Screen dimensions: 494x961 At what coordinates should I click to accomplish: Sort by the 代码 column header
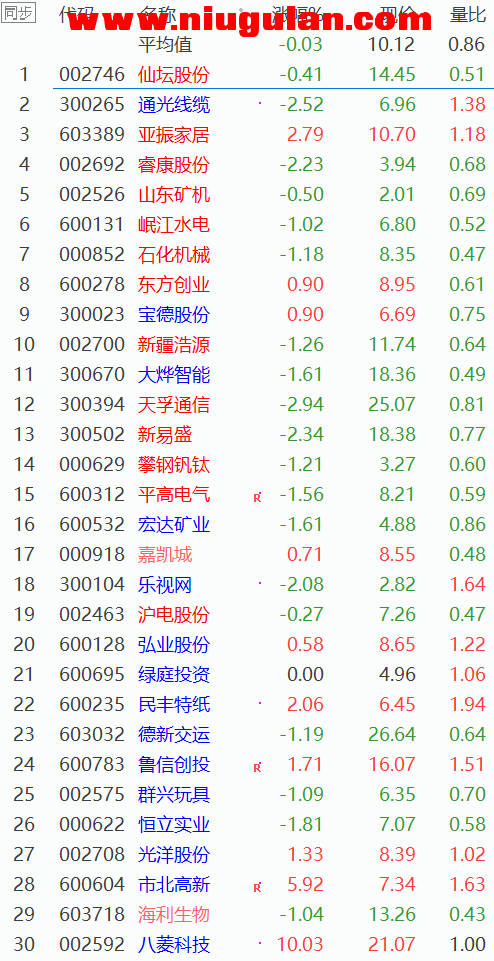pyautogui.click(x=77, y=15)
